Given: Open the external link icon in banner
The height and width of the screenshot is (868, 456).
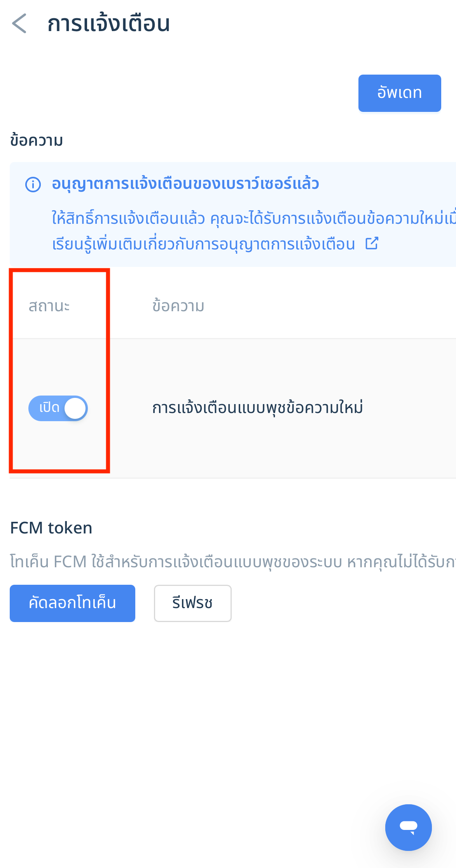Looking at the screenshot, I should tap(372, 244).
